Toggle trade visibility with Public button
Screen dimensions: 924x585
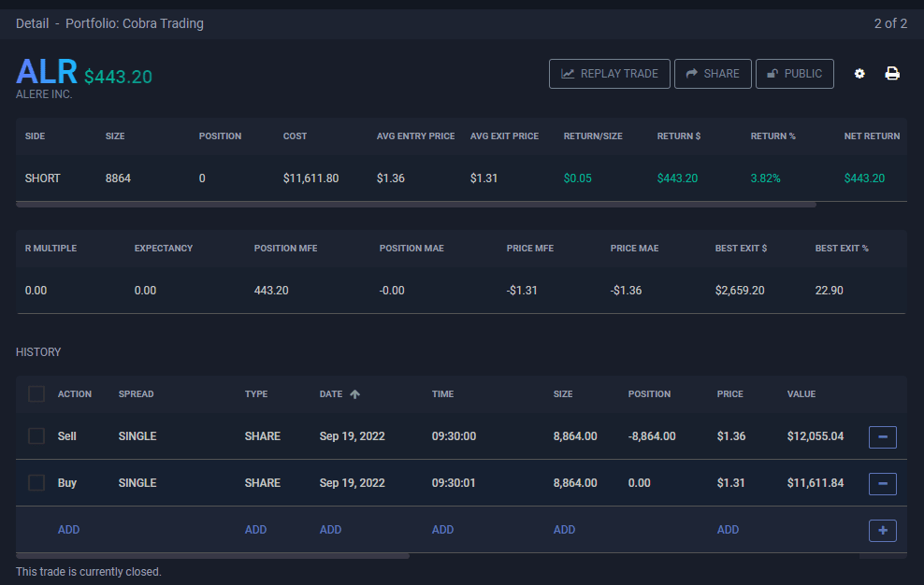794,74
